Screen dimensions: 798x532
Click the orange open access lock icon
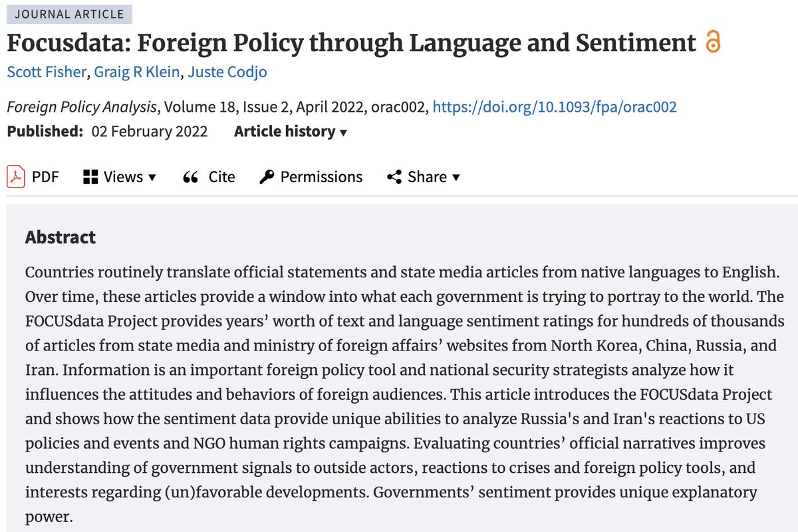pos(712,43)
